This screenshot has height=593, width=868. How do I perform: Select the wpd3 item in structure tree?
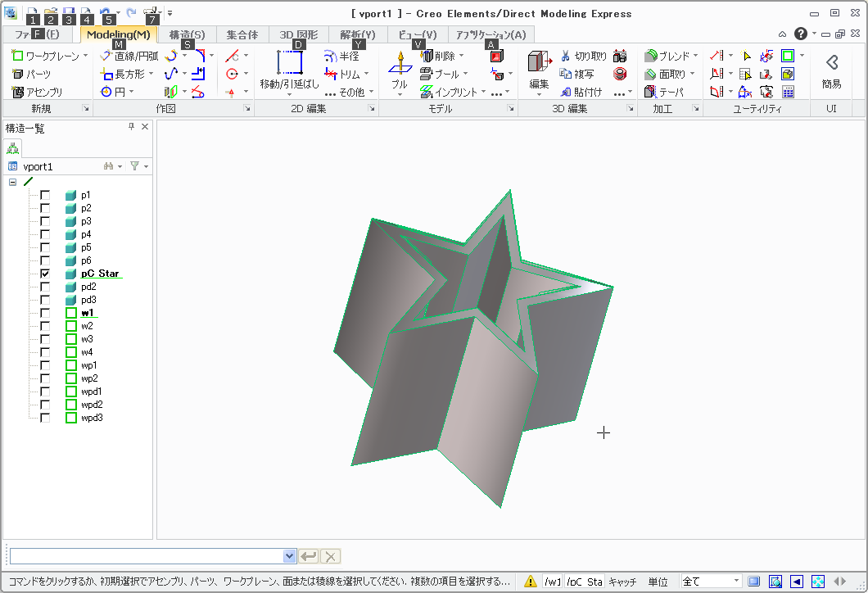click(91, 418)
